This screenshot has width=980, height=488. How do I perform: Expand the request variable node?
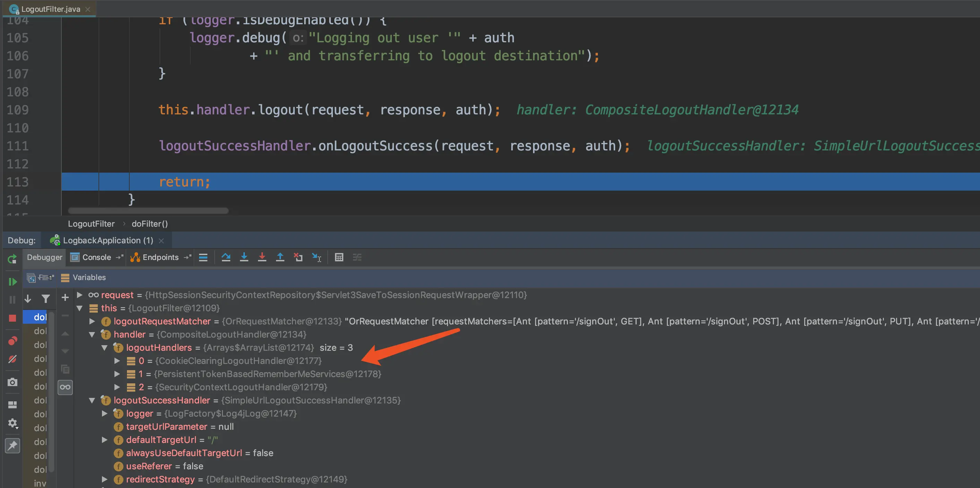click(79, 295)
